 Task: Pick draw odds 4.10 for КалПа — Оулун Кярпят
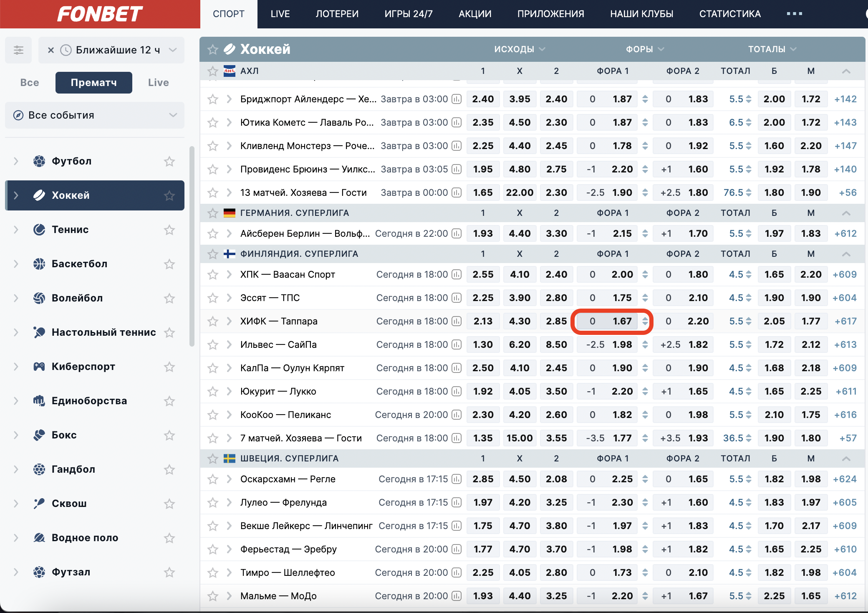pyautogui.click(x=520, y=368)
